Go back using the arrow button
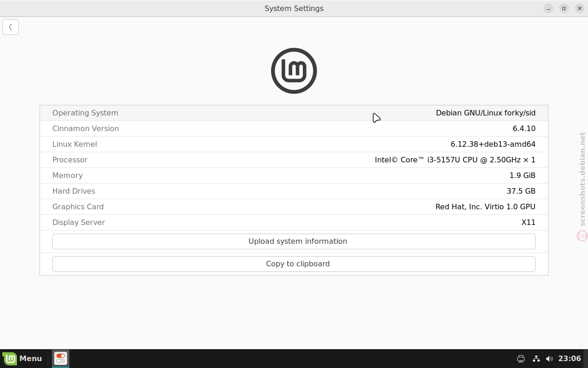The image size is (588, 368). [x=11, y=27]
